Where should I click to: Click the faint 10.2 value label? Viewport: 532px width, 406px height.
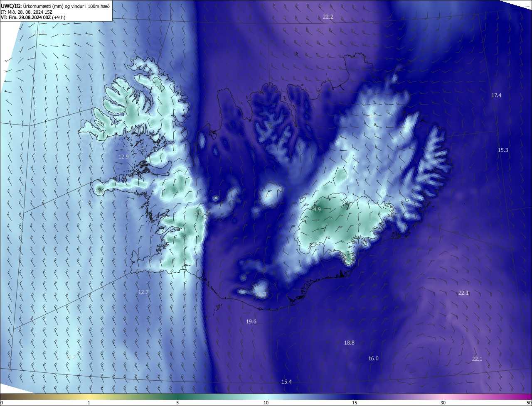71,357
